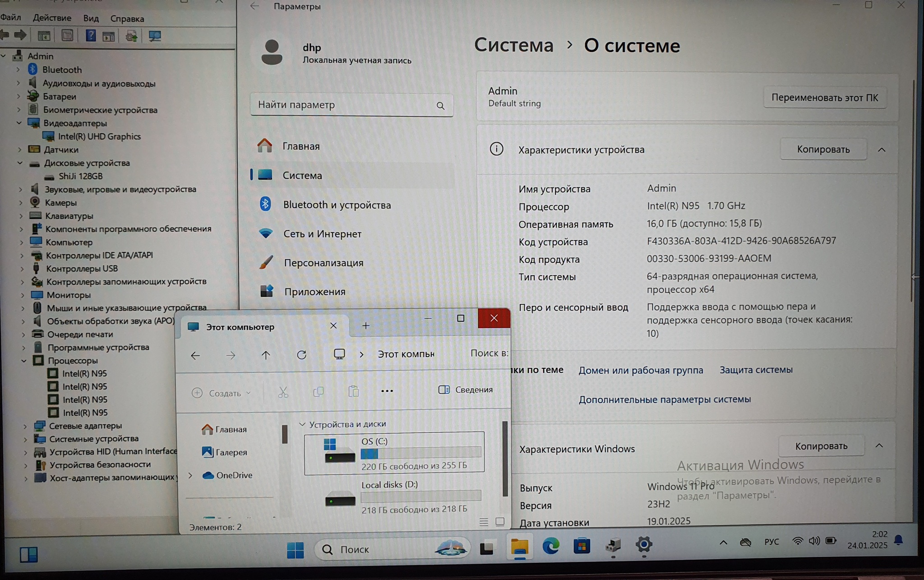Click the up-arrow navigation icon in Explorer

pos(266,355)
